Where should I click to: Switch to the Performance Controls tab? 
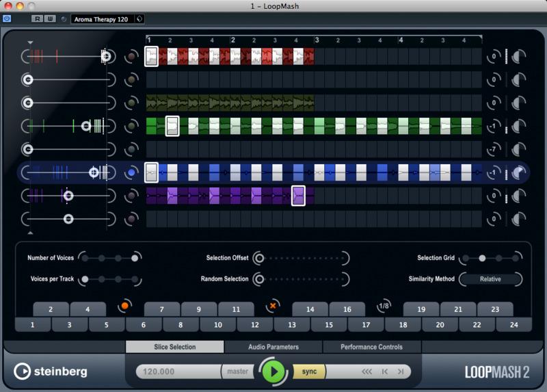click(x=371, y=347)
